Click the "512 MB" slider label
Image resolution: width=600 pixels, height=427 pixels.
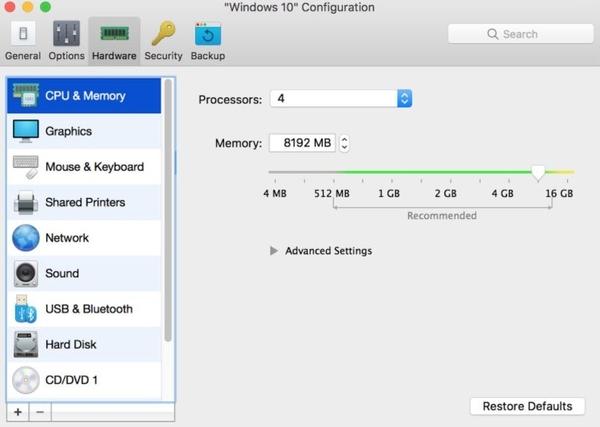click(x=332, y=193)
